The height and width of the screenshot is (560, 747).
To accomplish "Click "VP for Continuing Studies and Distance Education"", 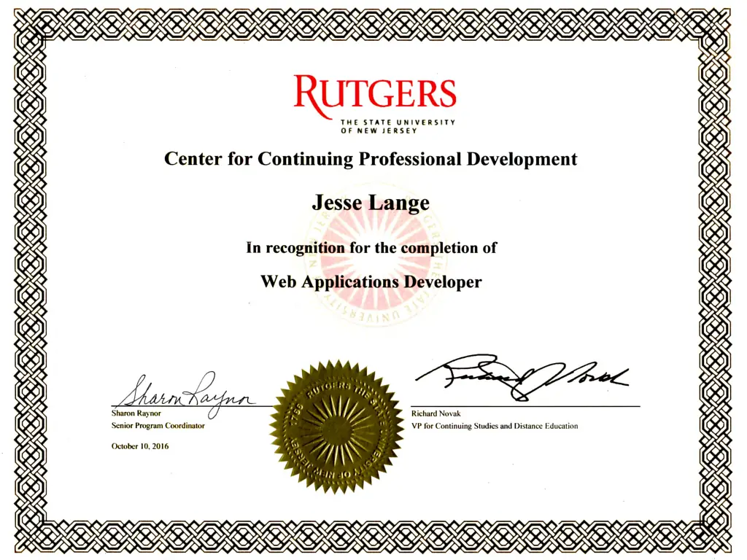I will pos(495,426).
